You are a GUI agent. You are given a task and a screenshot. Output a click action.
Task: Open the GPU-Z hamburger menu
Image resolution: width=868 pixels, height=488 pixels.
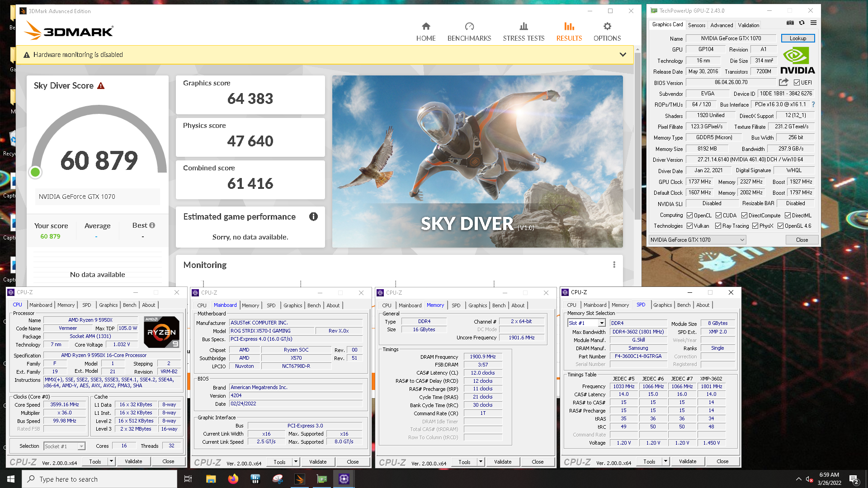pos(813,23)
